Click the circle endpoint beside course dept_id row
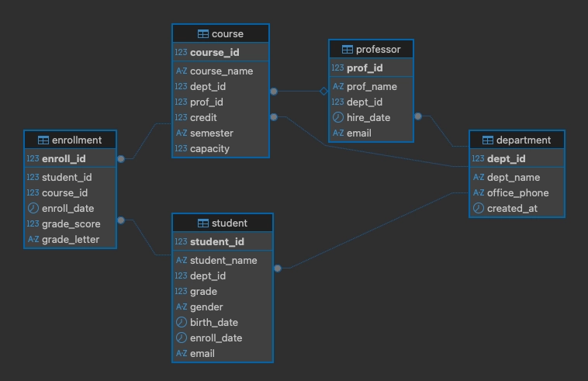This screenshot has width=588, height=381. point(274,91)
